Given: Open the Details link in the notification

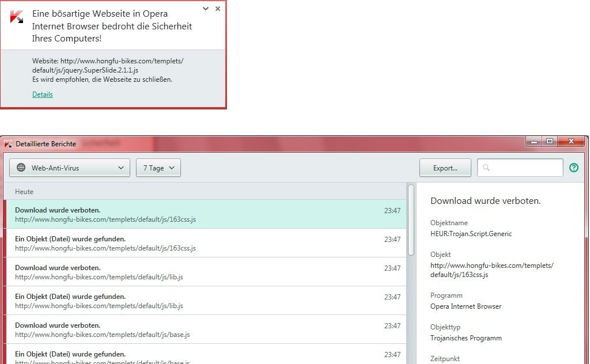Looking at the screenshot, I should 43,94.
